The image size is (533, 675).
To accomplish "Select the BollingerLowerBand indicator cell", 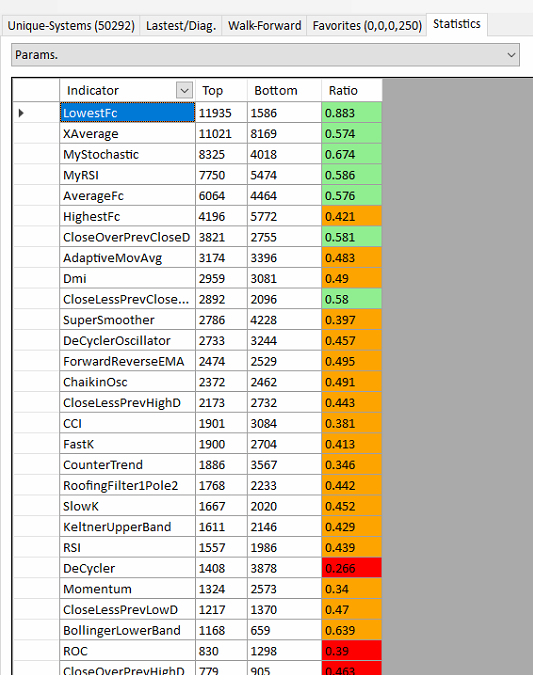I will [127, 630].
